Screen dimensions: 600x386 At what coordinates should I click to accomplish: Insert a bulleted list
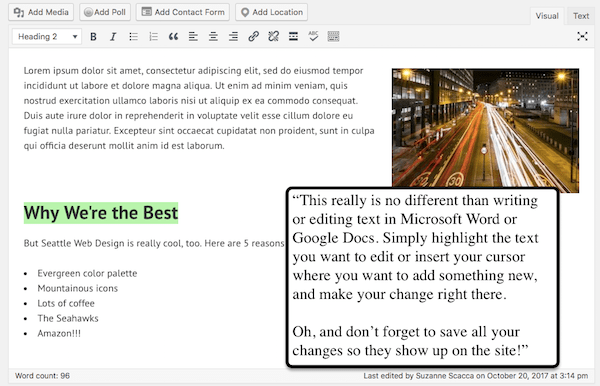pos(133,37)
